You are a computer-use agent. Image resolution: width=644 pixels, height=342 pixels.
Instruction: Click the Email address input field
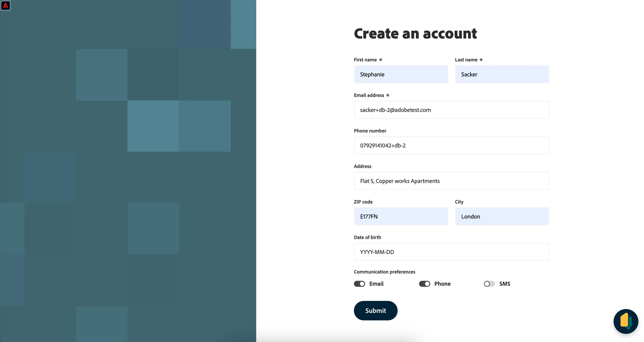pos(451,110)
